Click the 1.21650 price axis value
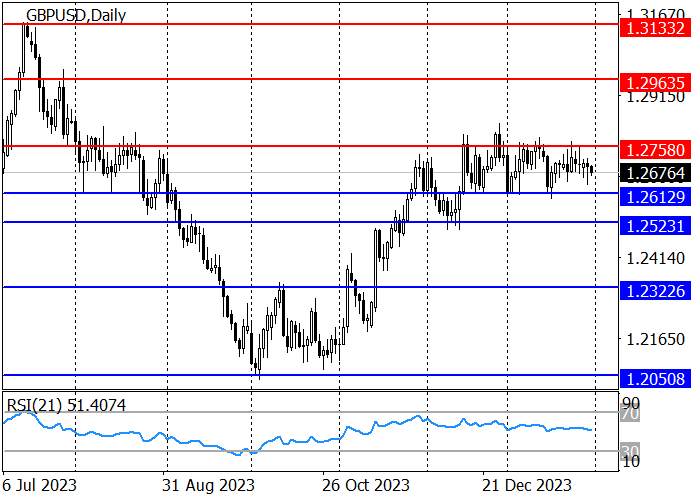 [655, 339]
